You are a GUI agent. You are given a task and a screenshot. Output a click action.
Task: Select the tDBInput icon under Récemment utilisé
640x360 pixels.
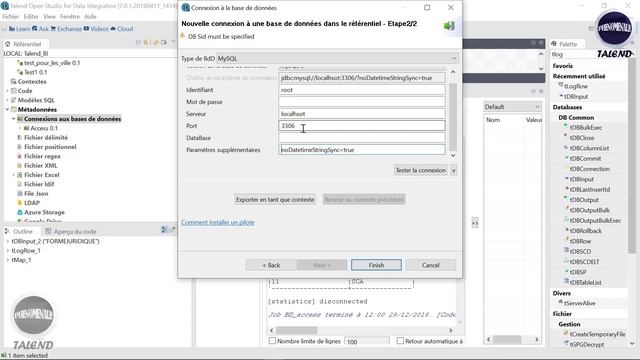(561, 96)
